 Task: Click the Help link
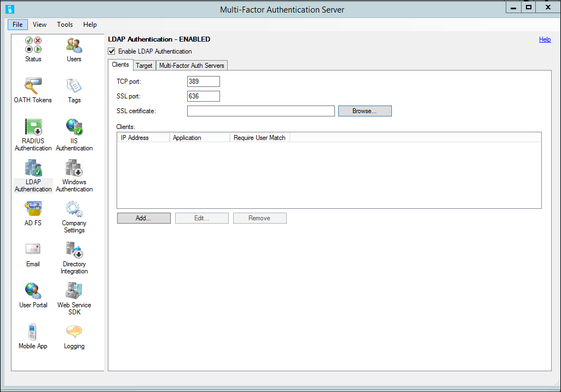point(545,39)
